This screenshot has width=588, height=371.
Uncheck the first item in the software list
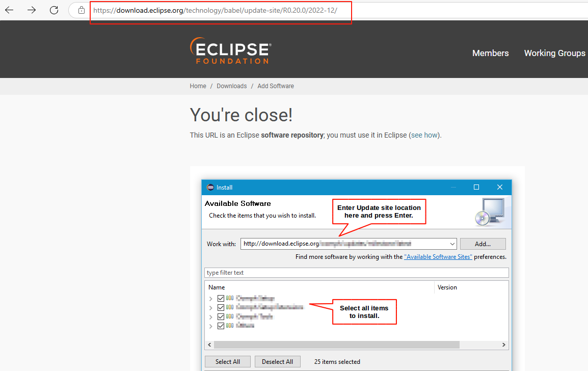click(221, 298)
